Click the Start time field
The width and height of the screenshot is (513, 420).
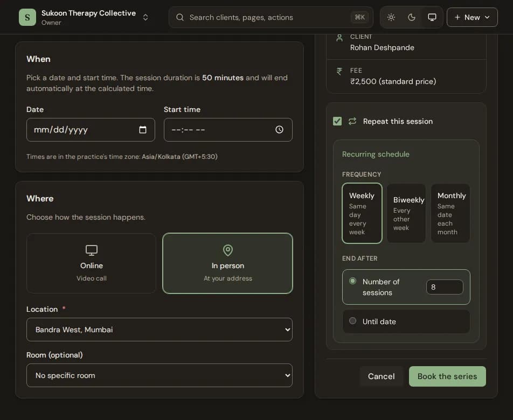228,130
